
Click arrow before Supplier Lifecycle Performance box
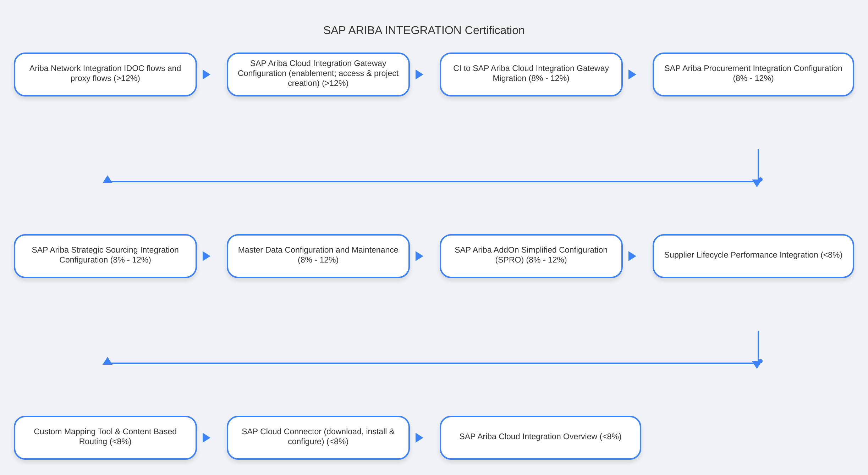tap(632, 256)
